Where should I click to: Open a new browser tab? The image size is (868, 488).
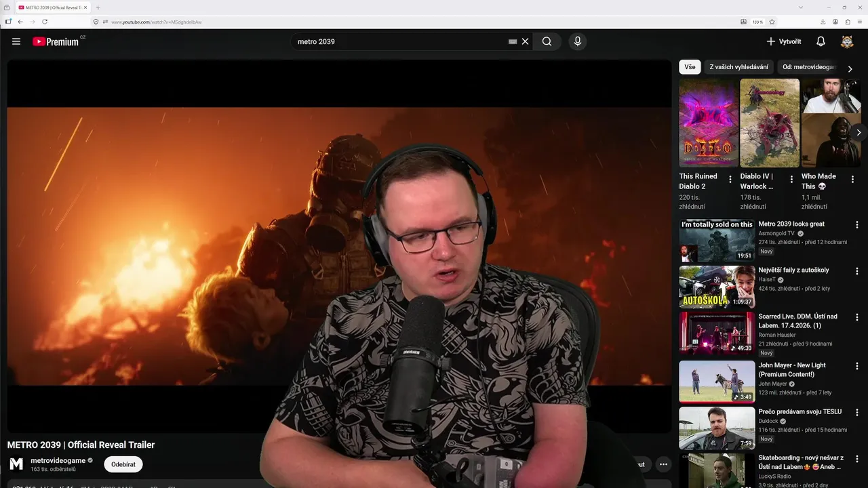click(x=98, y=7)
